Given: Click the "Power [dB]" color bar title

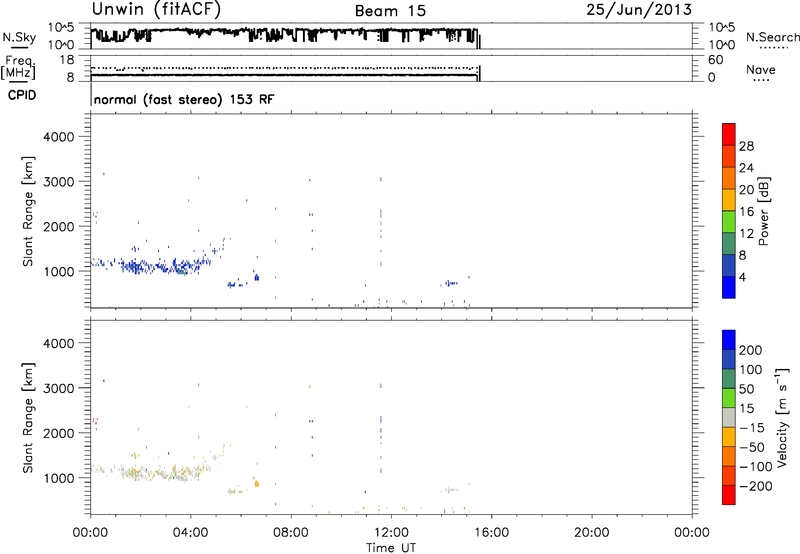Looking at the screenshot, I should [x=763, y=211].
